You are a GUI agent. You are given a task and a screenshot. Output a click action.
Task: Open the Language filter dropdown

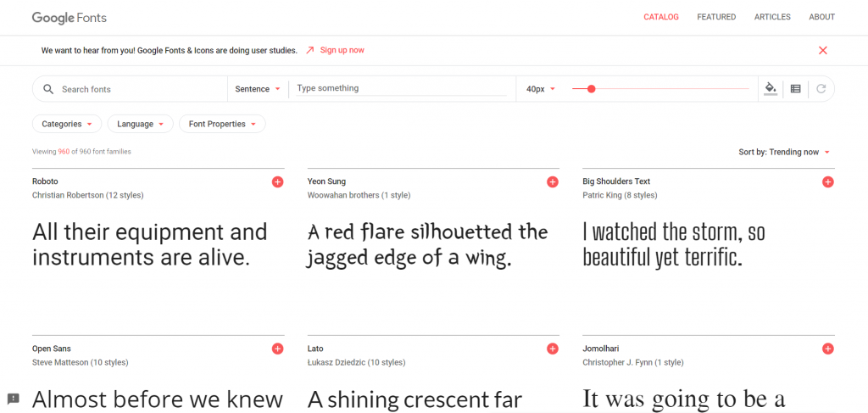click(140, 124)
